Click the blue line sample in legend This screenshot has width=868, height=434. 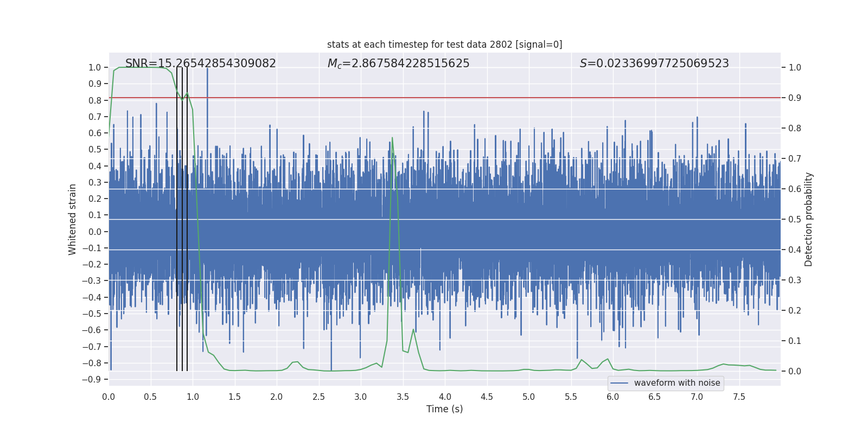pos(619,383)
